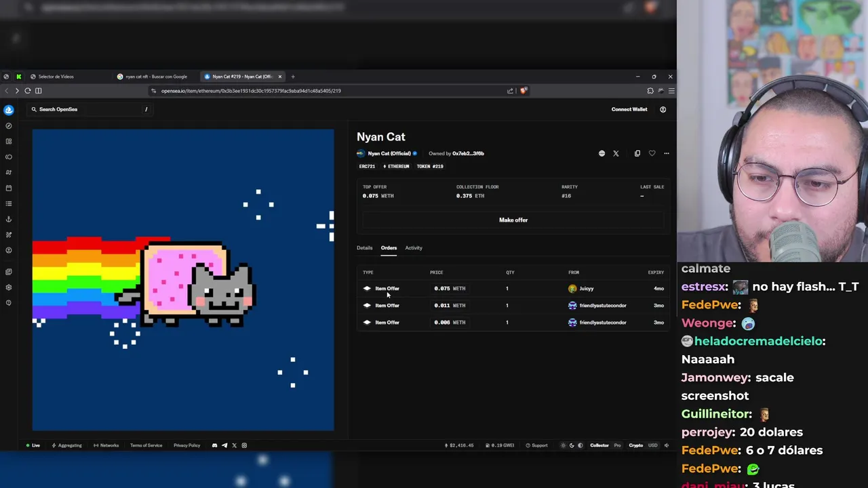Open the Activity list sidebar icon

(x=9, y=204)
